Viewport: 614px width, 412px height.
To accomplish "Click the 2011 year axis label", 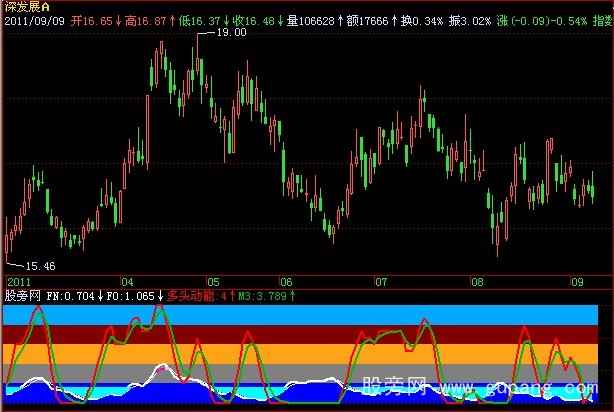I will [16, 282].
